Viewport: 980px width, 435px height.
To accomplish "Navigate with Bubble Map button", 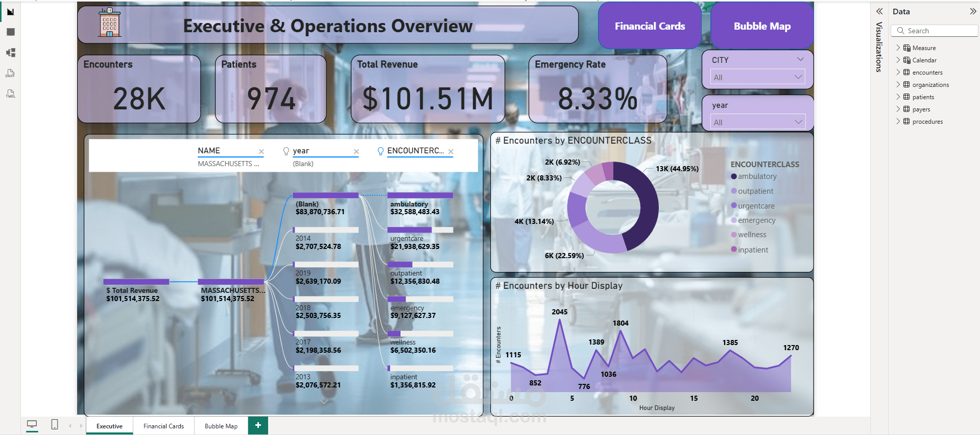I will pos(762,26).
